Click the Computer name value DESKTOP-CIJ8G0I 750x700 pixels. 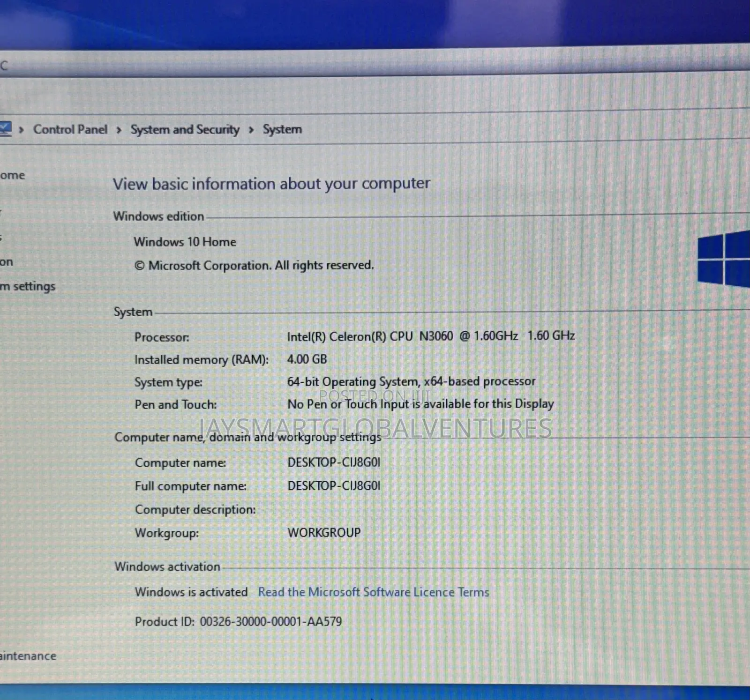(x=334, y=462)
